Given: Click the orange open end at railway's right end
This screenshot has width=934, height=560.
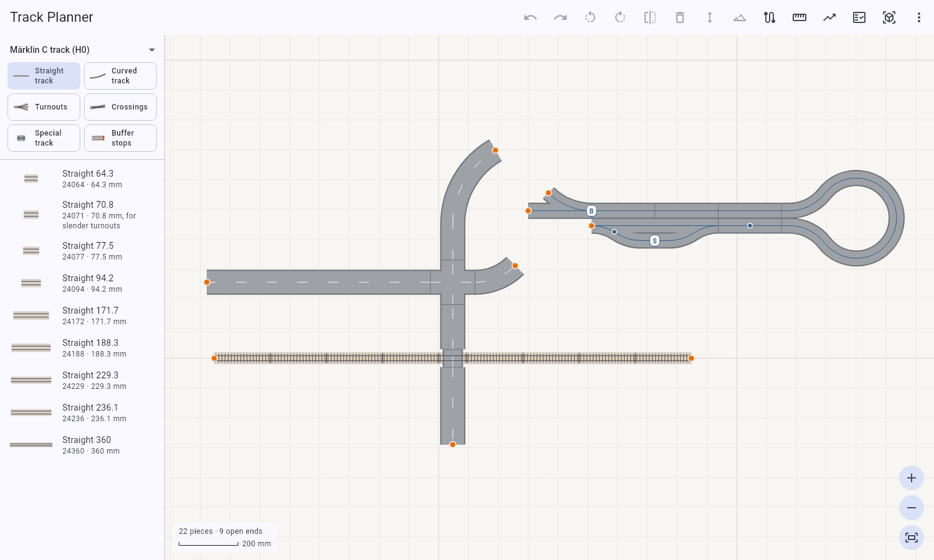Looking at the screenshot, I should pos(691,358).
